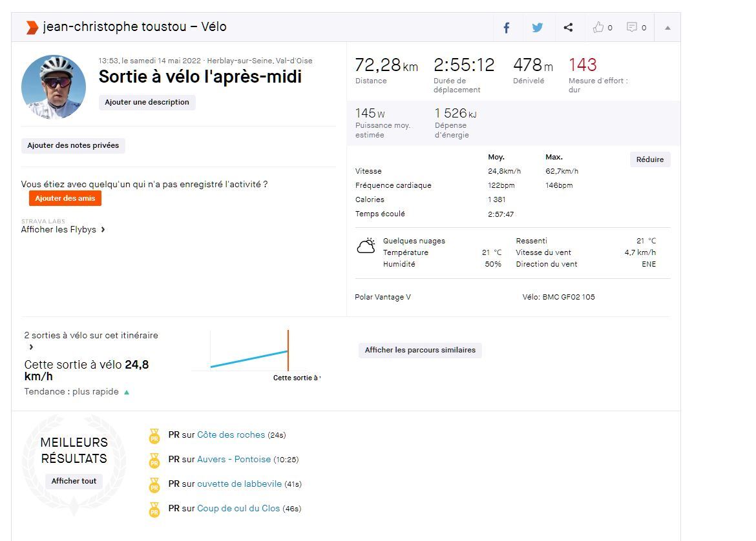The height and width of the screenshot is (541, 756).
Task: Click the athlete profile photo
Action: [54, 87]
